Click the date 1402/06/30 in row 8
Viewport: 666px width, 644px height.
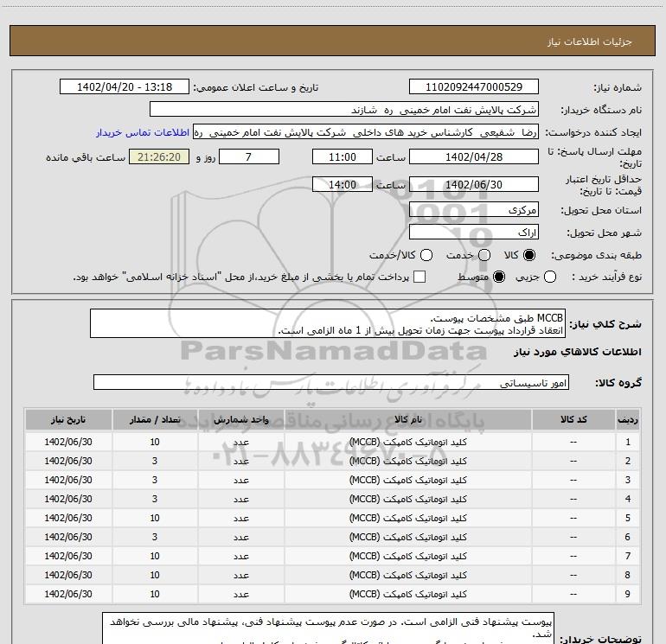(x=68, y=575)
